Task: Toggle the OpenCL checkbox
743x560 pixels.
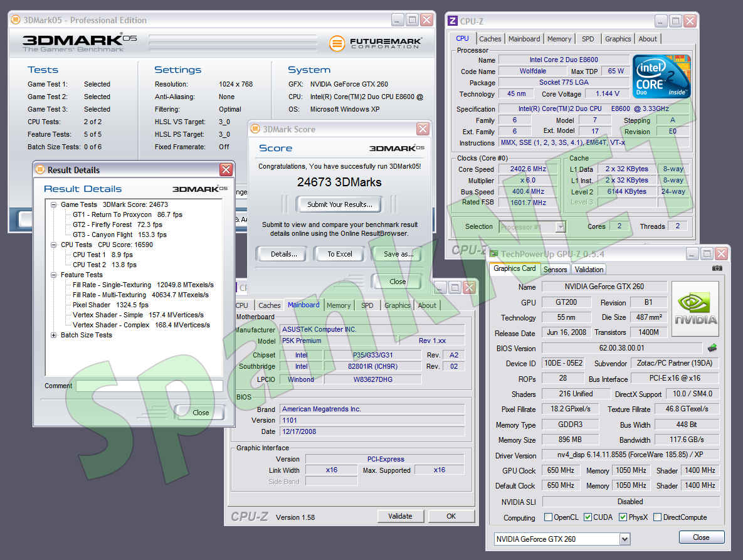Action: [548, 517]
